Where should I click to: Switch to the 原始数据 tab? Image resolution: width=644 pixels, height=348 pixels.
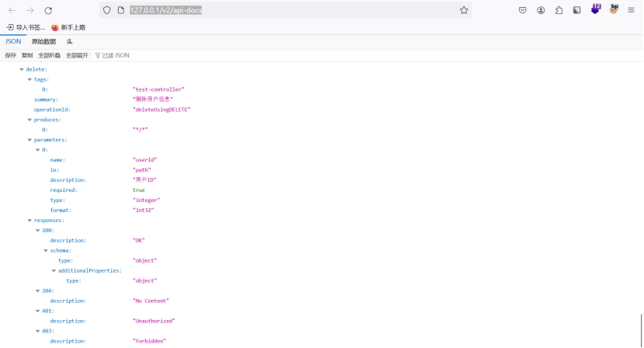point(43,41)
